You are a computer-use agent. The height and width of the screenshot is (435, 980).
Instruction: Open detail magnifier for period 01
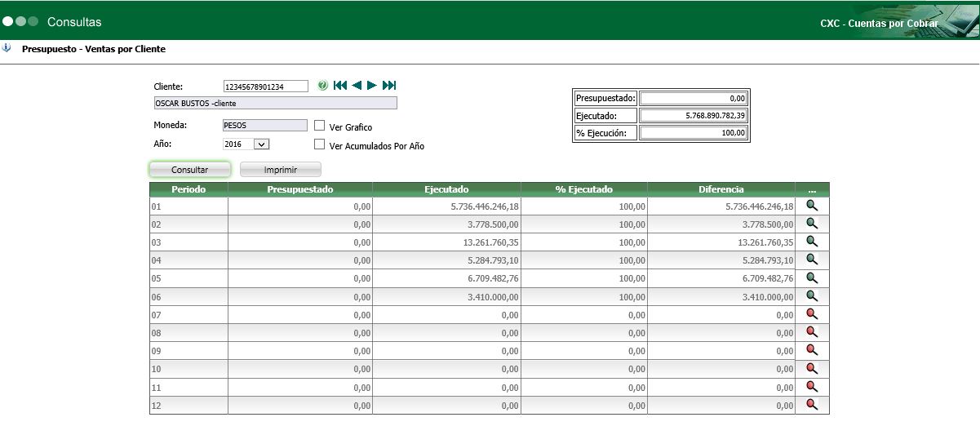pos(812,206)
